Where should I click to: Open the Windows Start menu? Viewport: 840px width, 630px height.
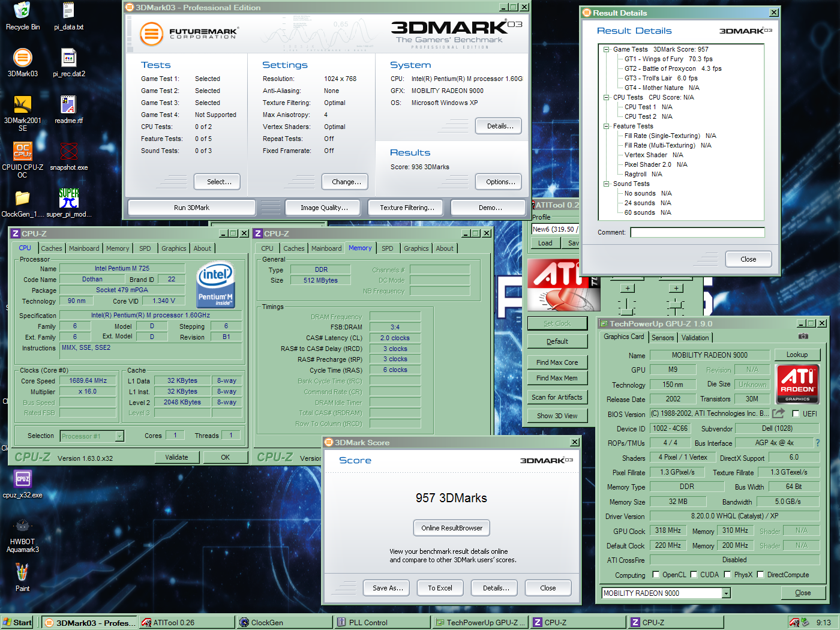pos(17,623)
